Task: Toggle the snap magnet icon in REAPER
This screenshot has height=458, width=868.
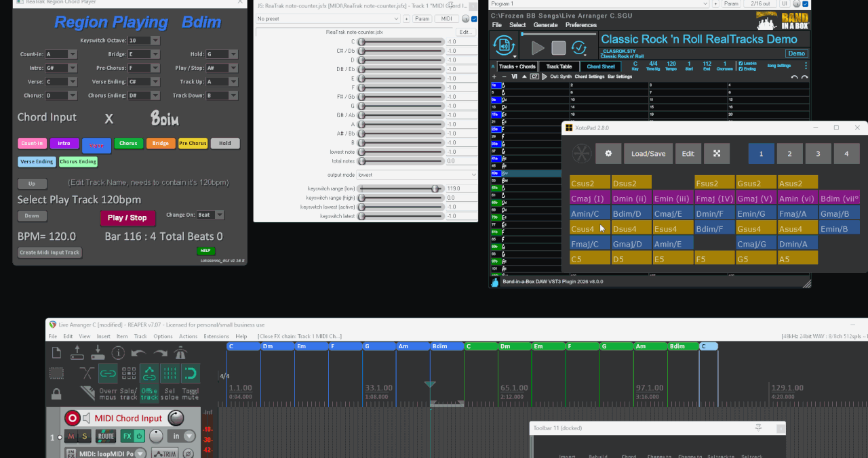Action: coord(191,373)
